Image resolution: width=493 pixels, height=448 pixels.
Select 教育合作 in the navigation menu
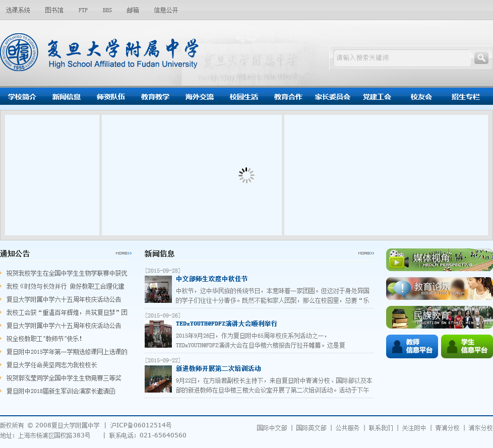coord(288,97)
